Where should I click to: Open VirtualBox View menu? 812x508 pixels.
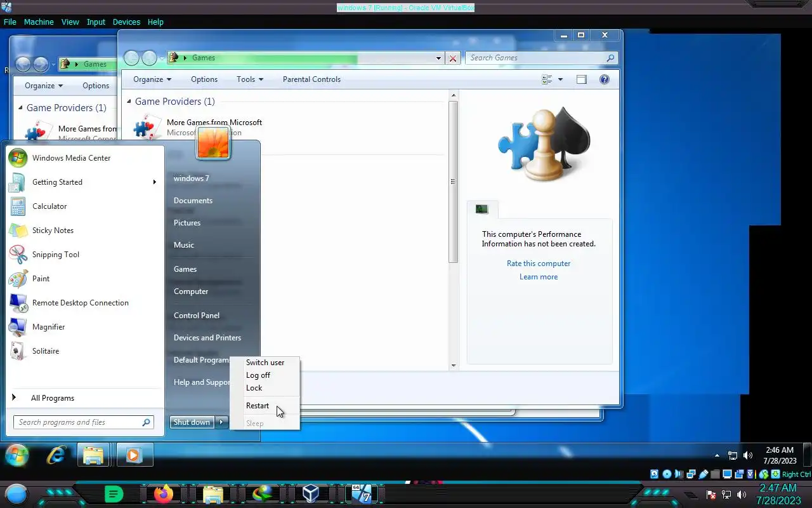(70, 22)
